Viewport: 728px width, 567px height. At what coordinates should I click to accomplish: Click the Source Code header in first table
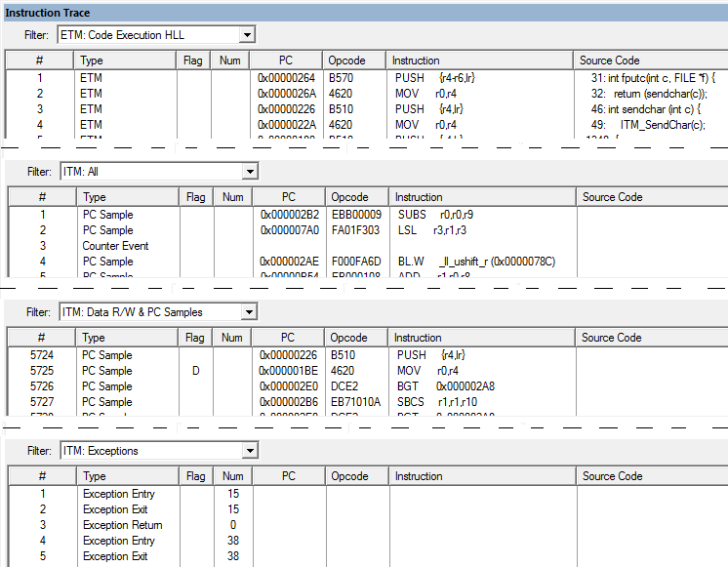[610, 61]
